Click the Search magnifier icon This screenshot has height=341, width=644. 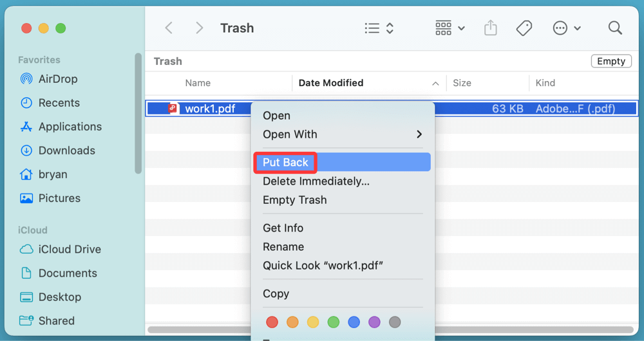(x=615, y=28)
